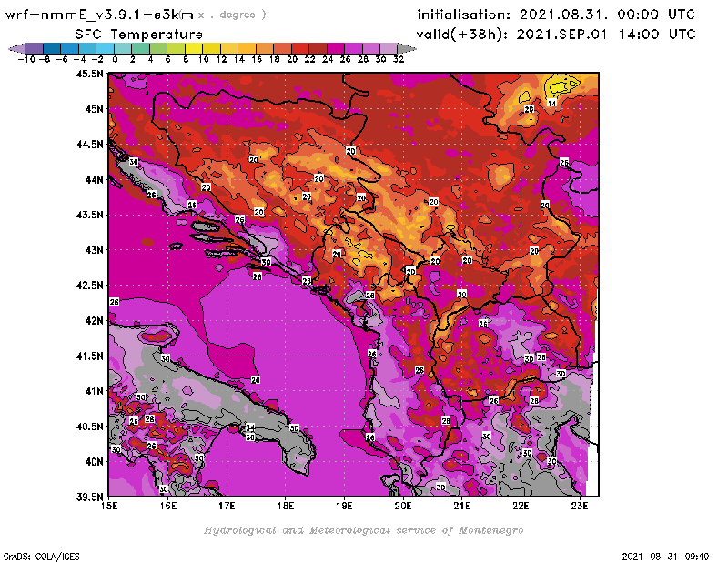Click the '18' value under the legend
Screen dimensions: 728x562
click(x=275, y=60)
